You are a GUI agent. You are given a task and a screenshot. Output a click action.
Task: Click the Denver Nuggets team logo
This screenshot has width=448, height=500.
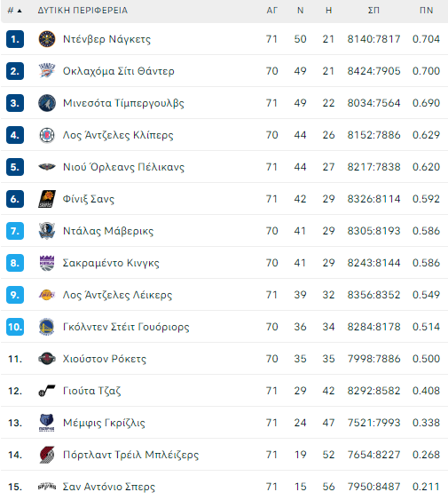point(47,39)
